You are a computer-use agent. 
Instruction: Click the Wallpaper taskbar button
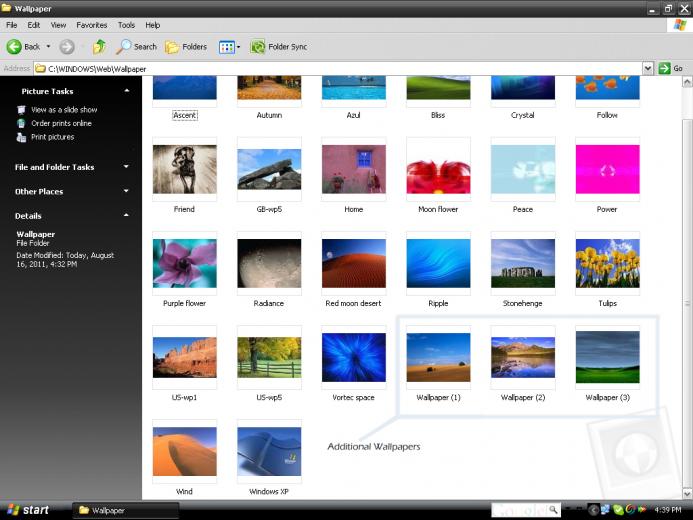click(126, 510)
